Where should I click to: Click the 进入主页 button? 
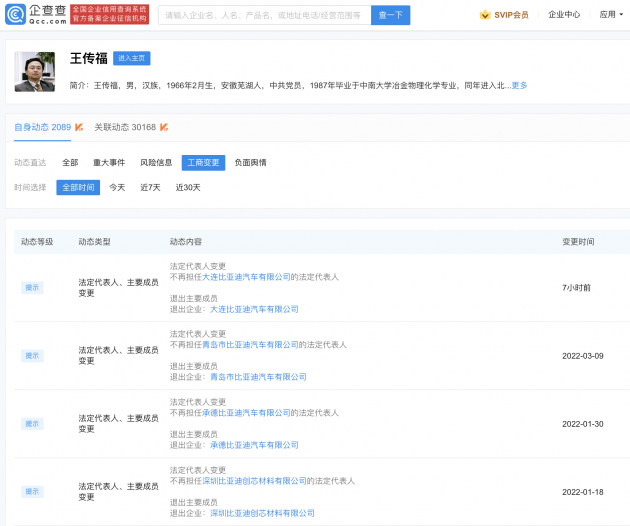[x=132, y=58]
